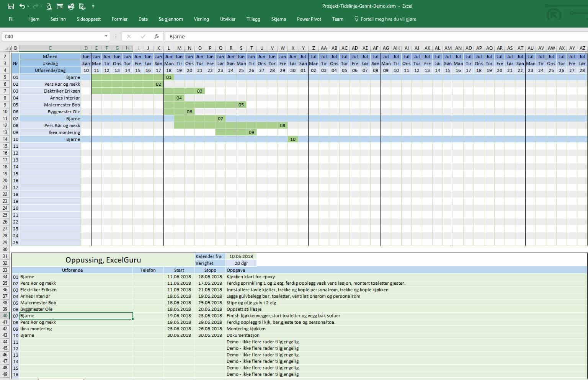Switch to the Hjem ribbon tab

click(34, 19)
